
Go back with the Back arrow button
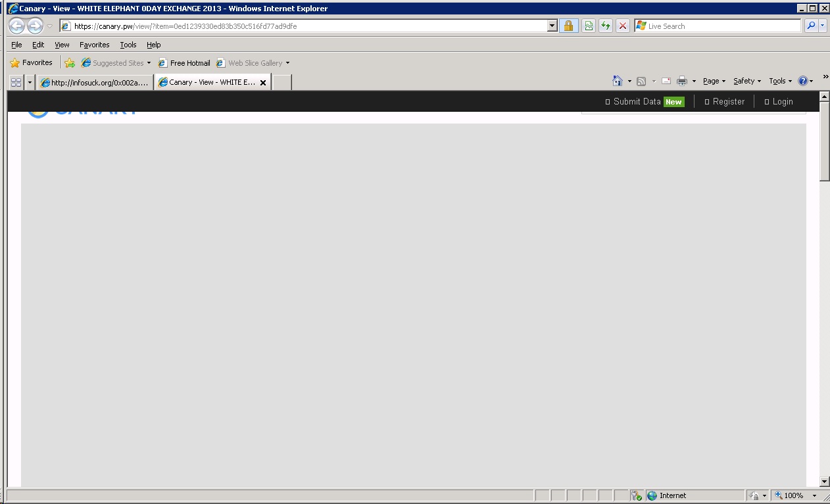[x=16, y=26]
